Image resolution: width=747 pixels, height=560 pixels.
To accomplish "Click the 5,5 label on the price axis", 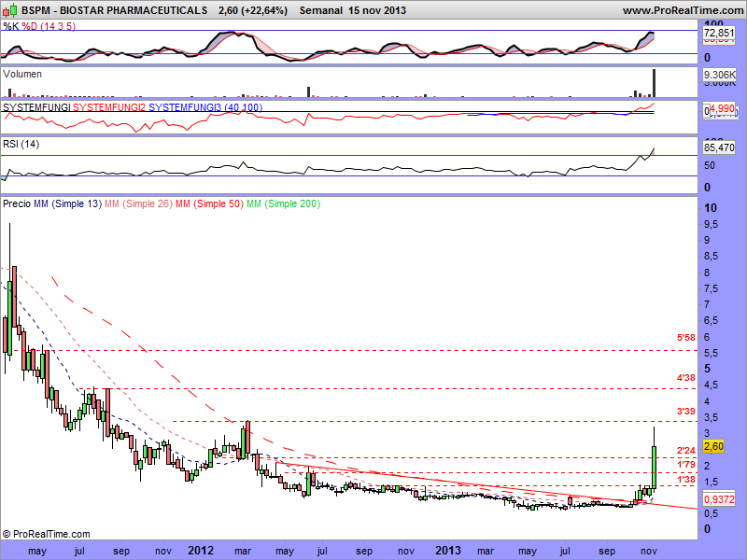I will (x=711, y=353).
